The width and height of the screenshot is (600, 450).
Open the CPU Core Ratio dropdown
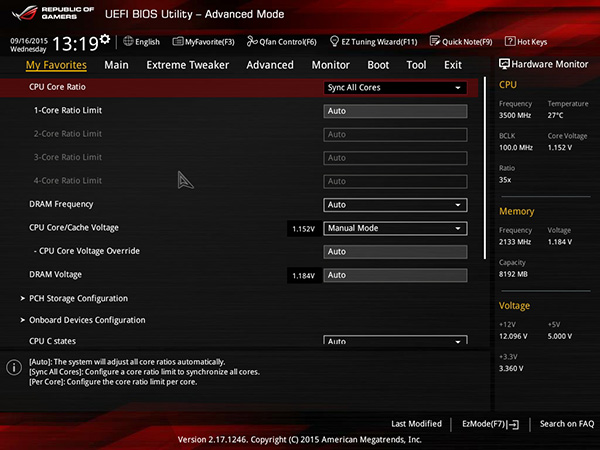point(395,88)
